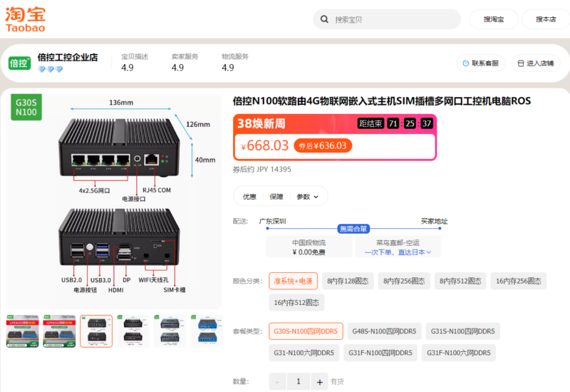Select the fourth product thumbnail
570x392 pixels.
pyautogui.click(x=133, y=331)
